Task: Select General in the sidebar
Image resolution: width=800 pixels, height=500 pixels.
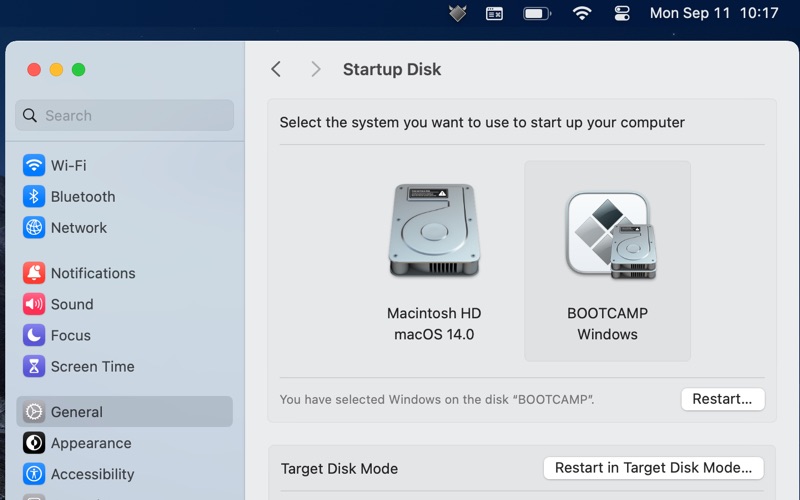Action: point(124,412)
